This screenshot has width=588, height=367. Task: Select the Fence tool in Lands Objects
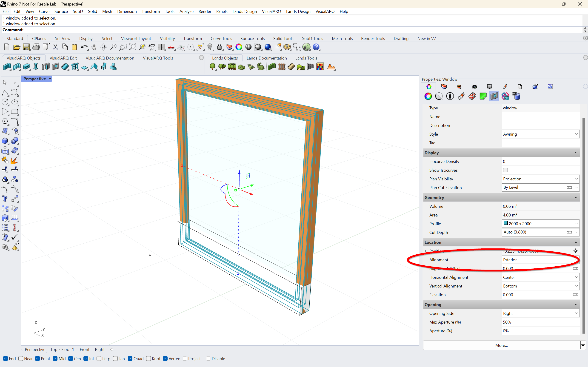282,67
